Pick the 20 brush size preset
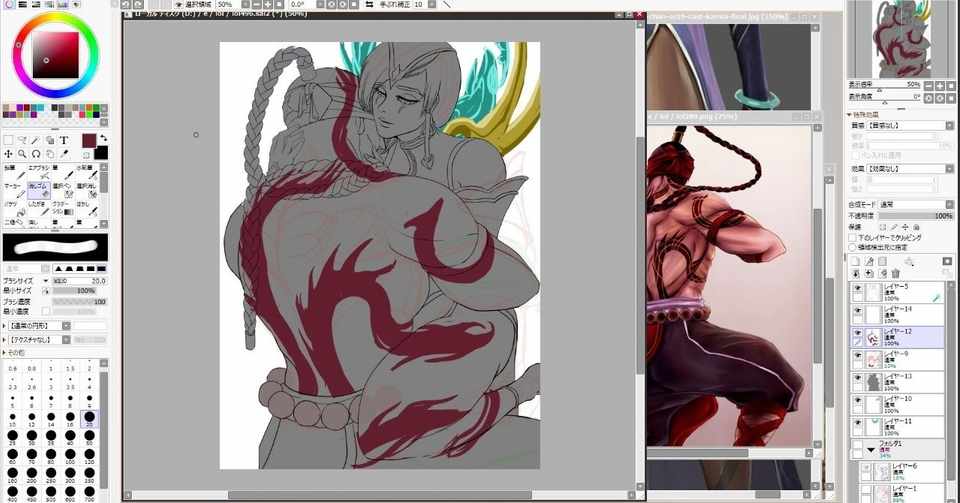The width and height of the screenshot is (960, 503). point(89,419)
